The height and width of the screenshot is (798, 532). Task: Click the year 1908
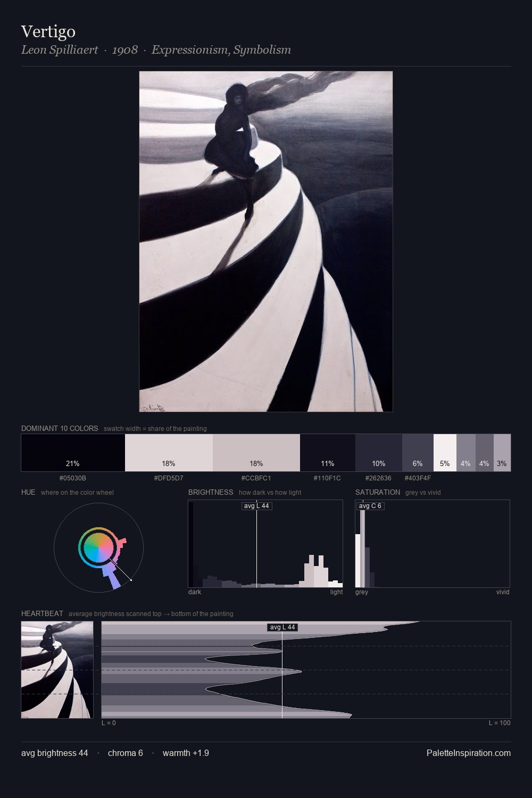coord(125,50)
